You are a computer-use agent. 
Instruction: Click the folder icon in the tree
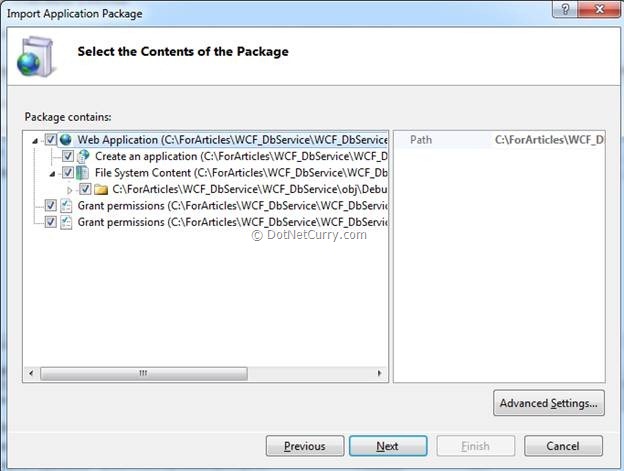tap(101, 188)
